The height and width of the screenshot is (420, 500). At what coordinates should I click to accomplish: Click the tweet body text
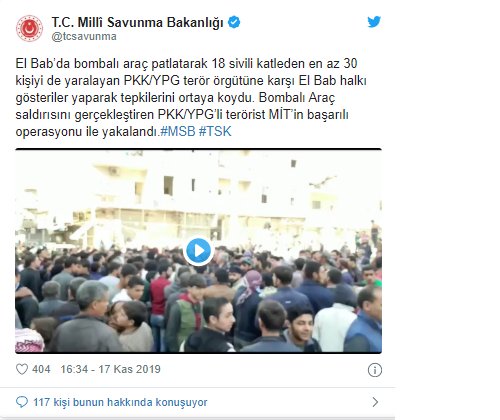(191, 97)
